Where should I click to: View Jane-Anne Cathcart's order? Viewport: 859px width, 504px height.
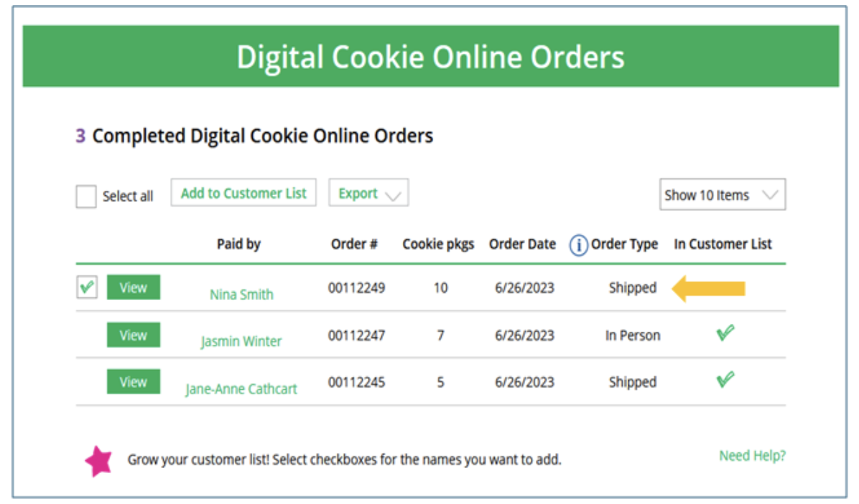(x=134, y=382)
